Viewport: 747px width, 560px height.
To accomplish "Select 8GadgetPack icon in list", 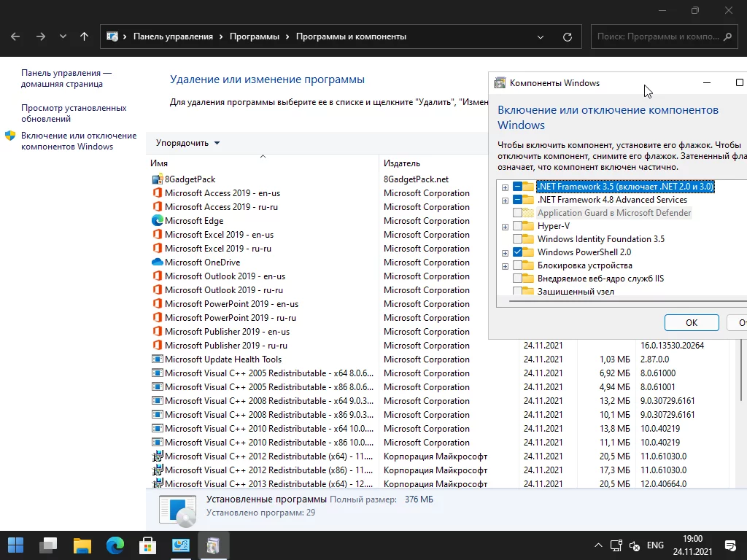I will 158,179.
